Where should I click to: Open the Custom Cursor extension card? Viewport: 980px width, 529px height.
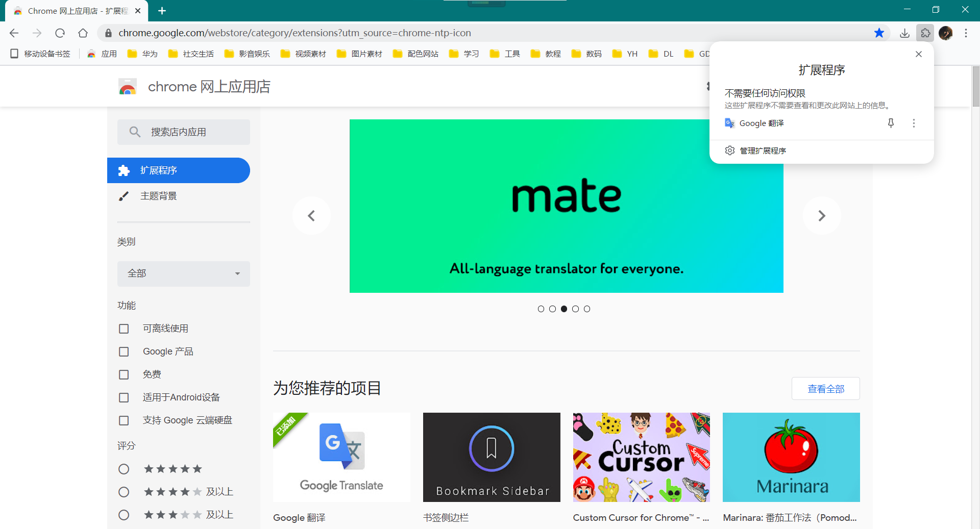tap(641, 457)
